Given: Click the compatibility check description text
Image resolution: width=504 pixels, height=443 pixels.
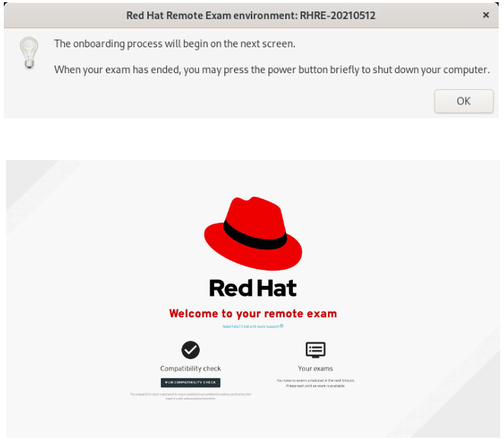Looking at the screenshot, I should point(191,396).
